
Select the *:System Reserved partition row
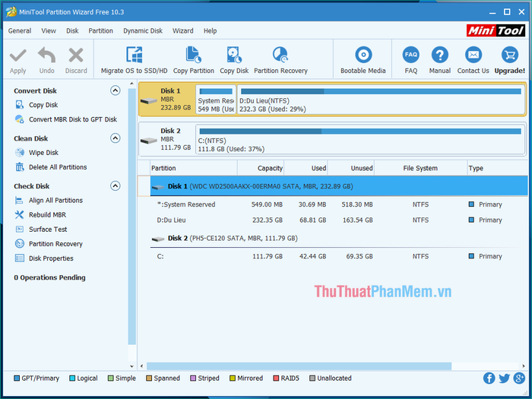click(338, 204)
